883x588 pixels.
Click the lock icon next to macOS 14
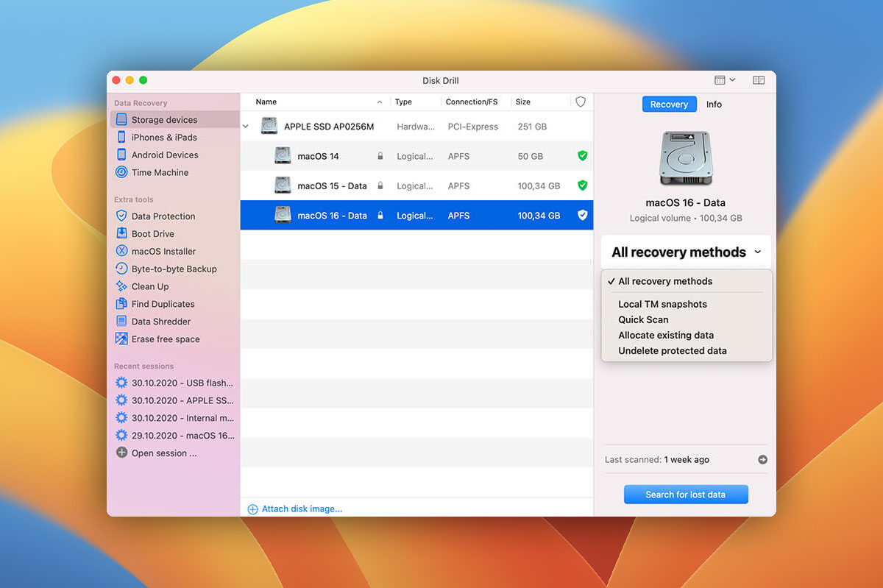click(x=380, y=156)
